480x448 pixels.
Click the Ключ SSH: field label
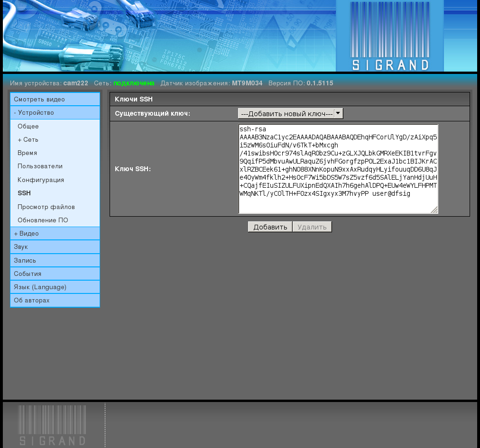point(133,169)
